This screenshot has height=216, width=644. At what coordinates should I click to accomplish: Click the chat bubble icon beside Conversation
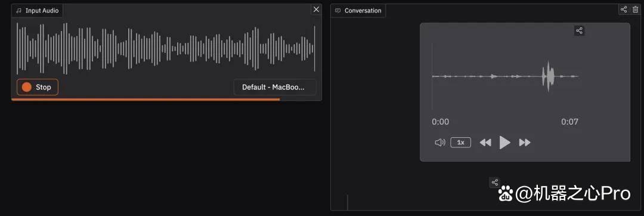tap(338, 11)
